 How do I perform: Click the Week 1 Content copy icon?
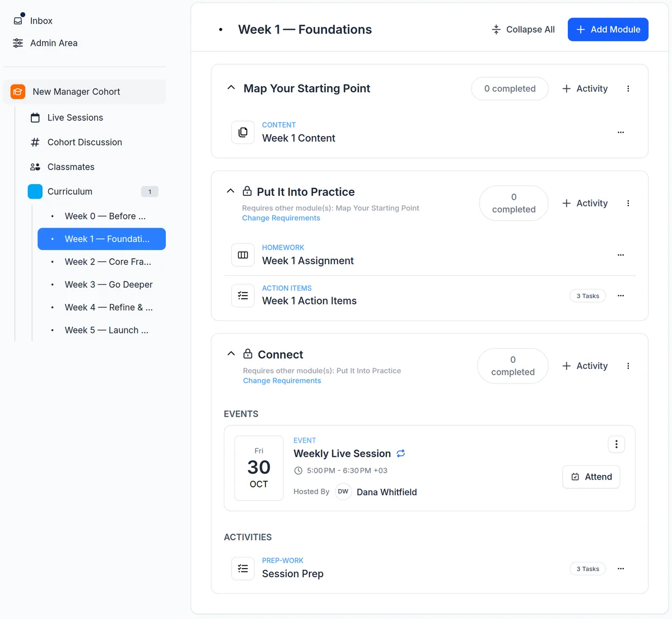pyautogui.click(x=243, y=132)
